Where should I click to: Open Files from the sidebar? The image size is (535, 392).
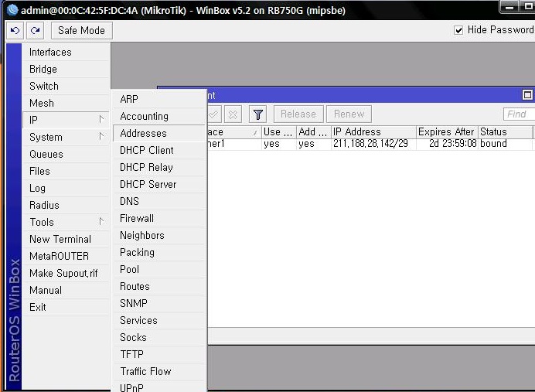pyautogui.click(x=66, y=172)
